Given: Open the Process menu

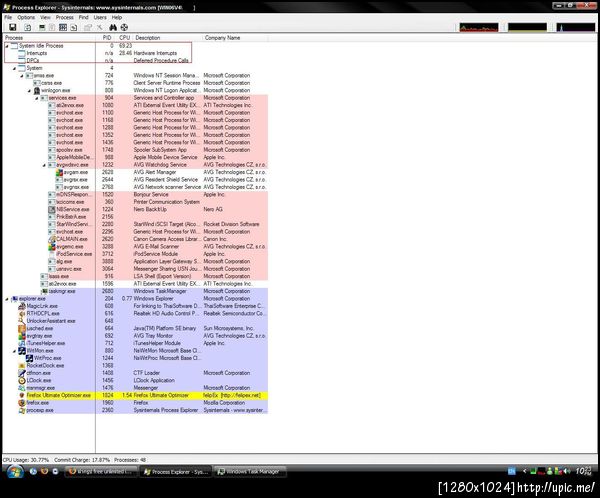Looking at the screenshot, I should (x=65, y=18).
